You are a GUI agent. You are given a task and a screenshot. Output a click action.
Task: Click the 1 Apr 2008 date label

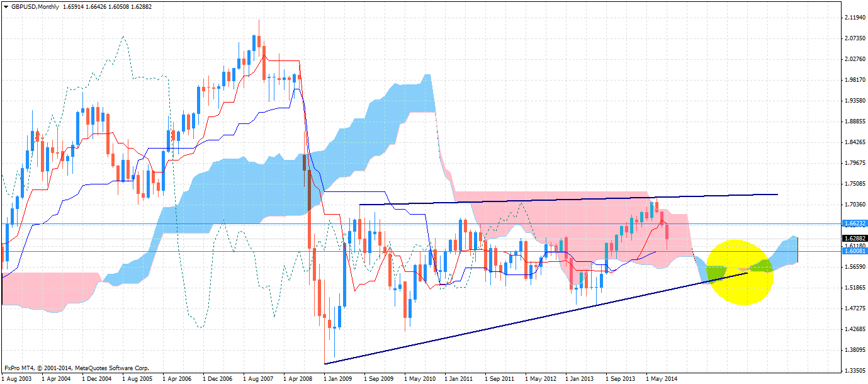coord(298,380)
